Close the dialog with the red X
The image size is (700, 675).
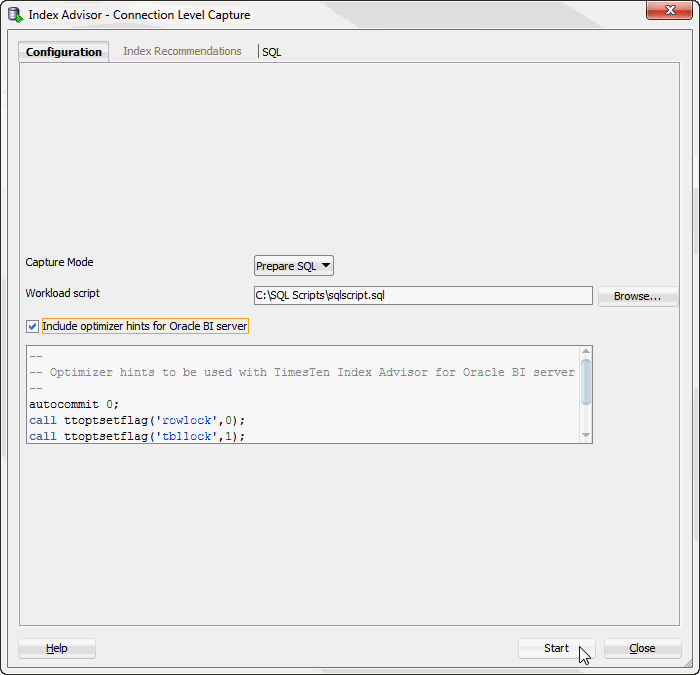[x=669, y=10]
